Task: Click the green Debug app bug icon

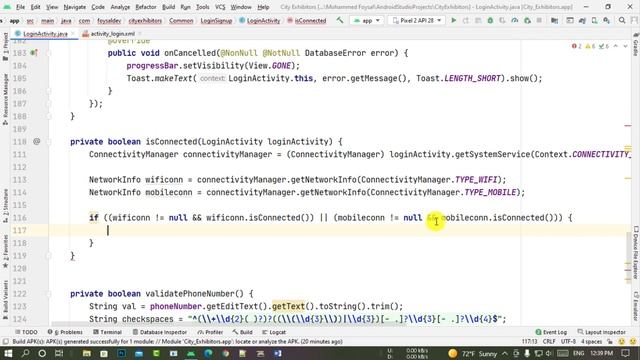Action: pyautogui.click(x=490, y=20)
